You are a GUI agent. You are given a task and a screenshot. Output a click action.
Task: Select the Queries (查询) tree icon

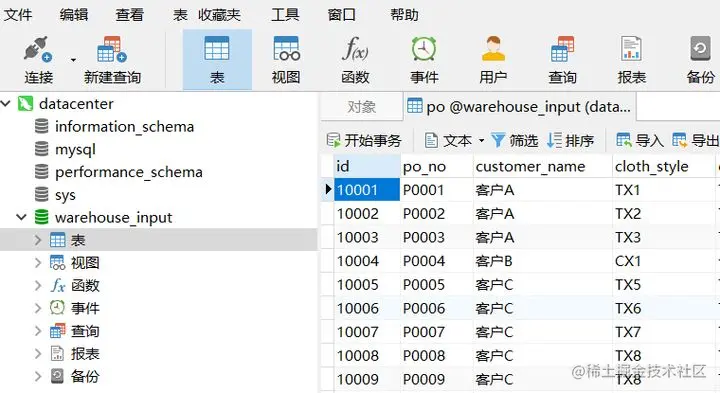click(x=57, y=331)
